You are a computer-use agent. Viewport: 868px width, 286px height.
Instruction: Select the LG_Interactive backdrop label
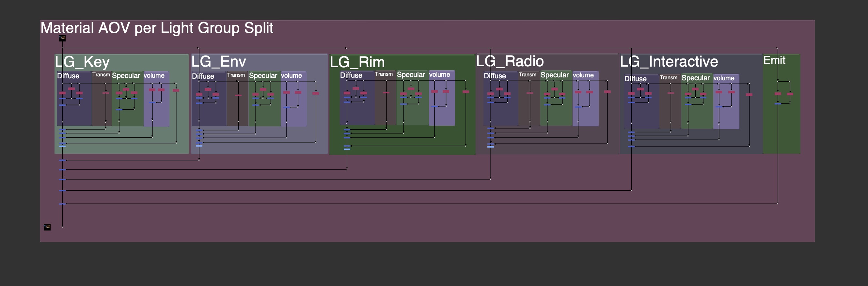(669, 62)
